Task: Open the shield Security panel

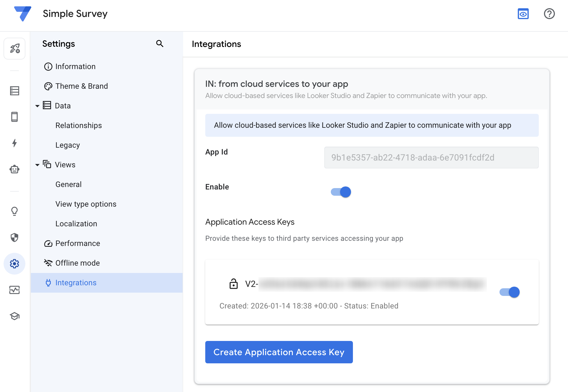Action: point(14,237)
